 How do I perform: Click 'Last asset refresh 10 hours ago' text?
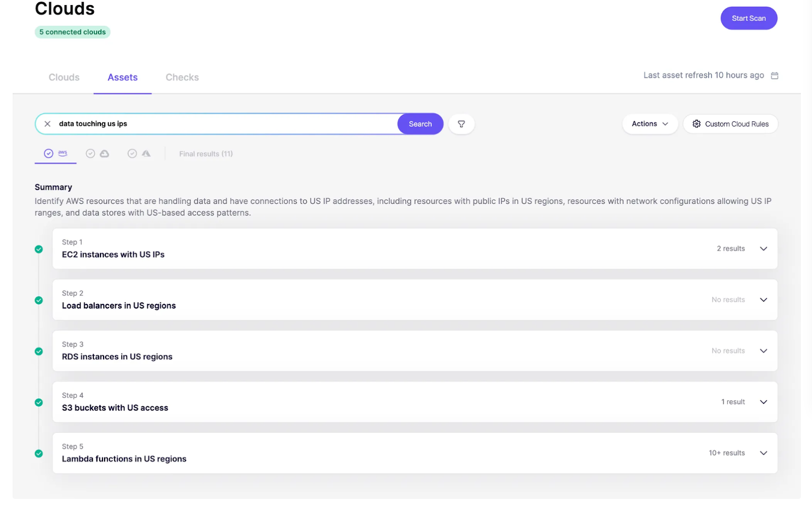[x=704, y=75]
